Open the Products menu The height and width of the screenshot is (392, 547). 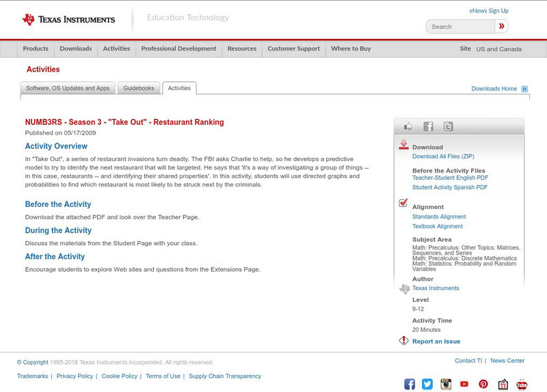pos(36,48)
